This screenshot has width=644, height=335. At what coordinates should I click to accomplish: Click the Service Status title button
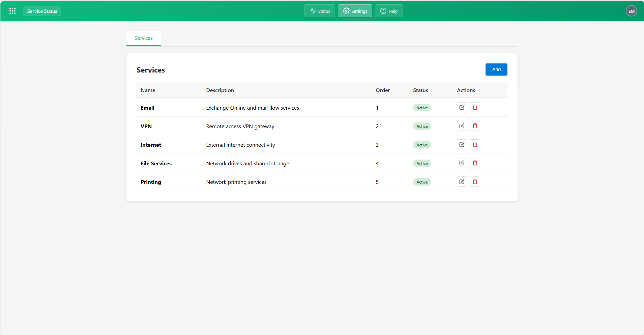pyautogui.click(x=42, y=11)
